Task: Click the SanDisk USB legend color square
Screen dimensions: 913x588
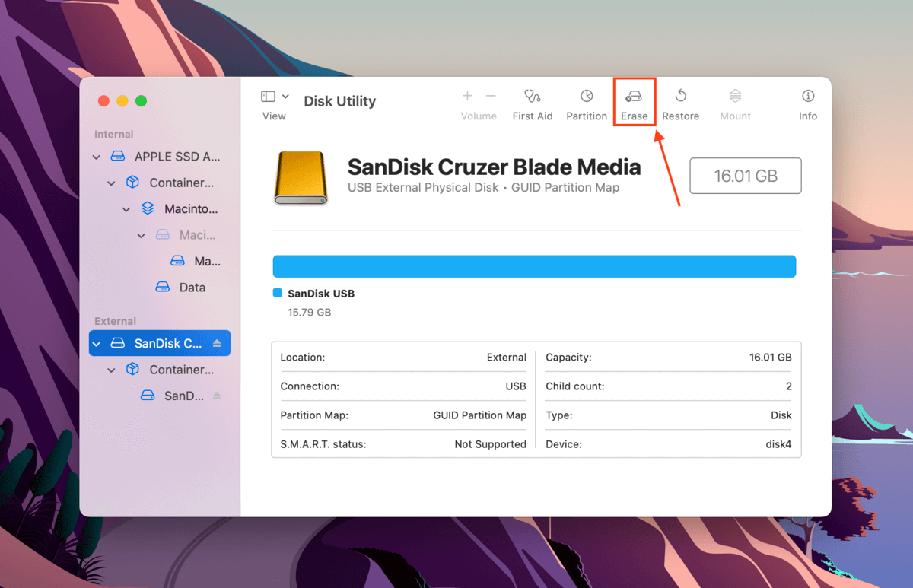Action: pyautogui.click(x=277, y=293)
